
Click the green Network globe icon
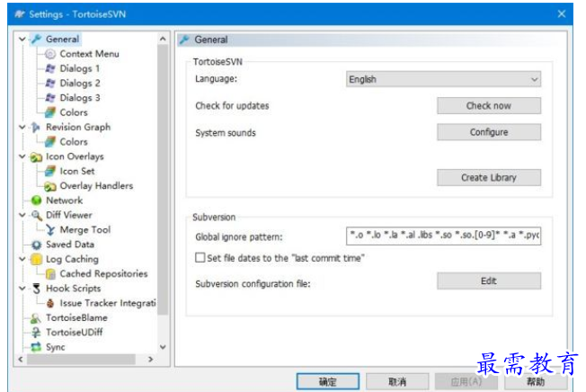point(36,200)
